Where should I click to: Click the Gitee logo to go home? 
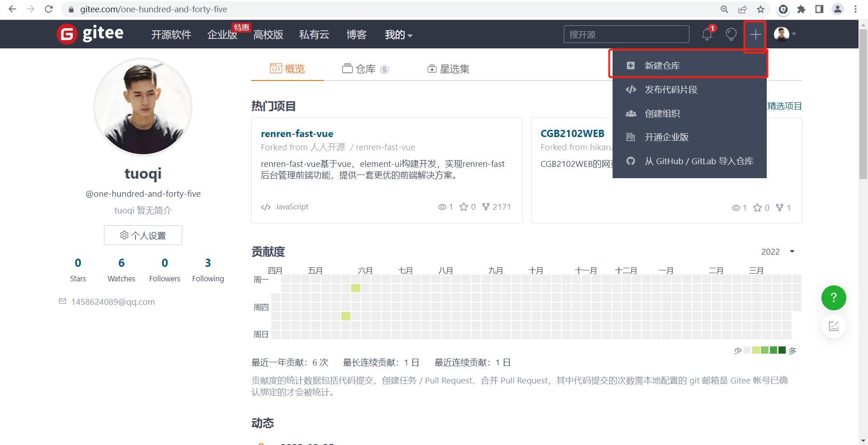pos(90,33)
